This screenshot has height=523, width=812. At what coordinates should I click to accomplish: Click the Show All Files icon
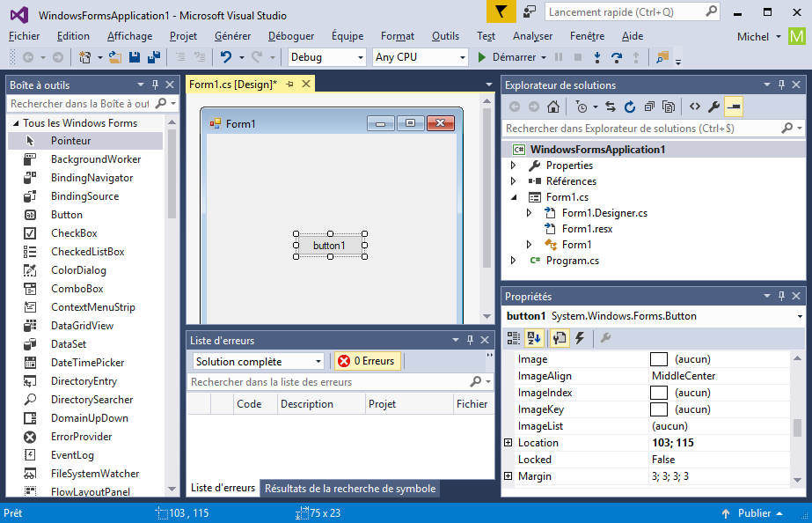tap(669, 107)
